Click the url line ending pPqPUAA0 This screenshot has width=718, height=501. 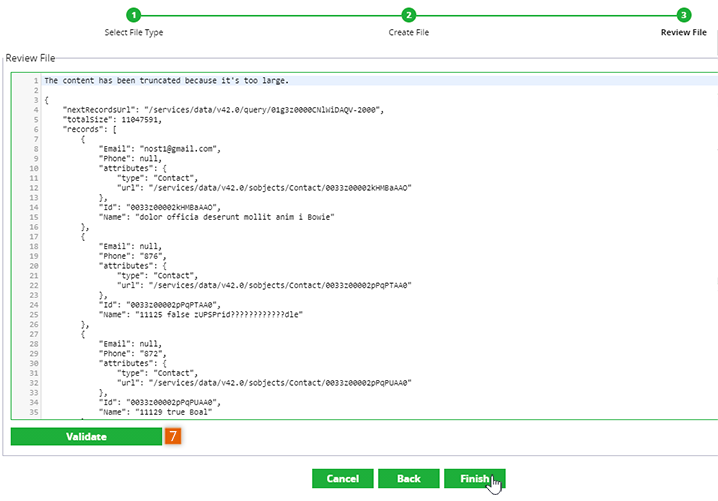click(x=264, y=383)
